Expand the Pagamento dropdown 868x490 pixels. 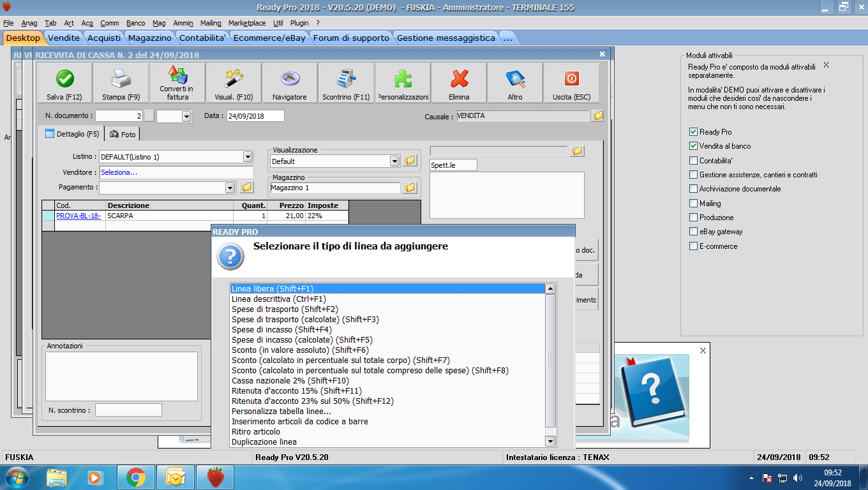(230, 188)
